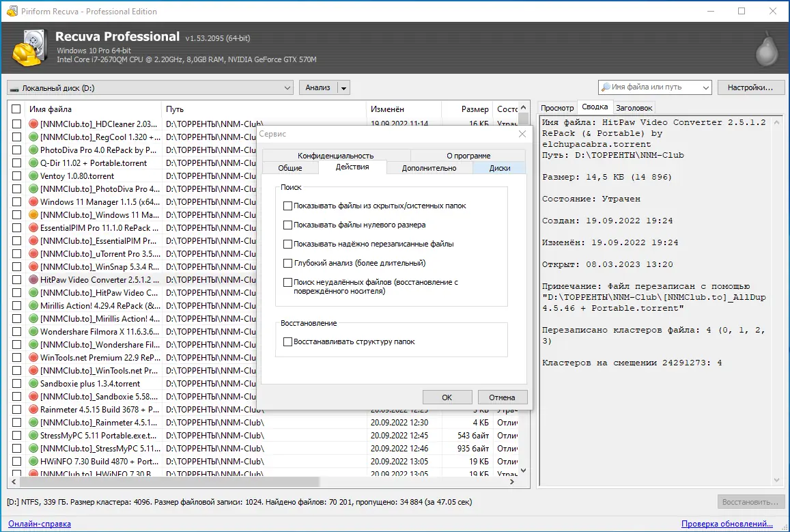This screenshot has width=790, height=532.
Task: Enable showing zero-size files
Action: click(x=287, y=225)
